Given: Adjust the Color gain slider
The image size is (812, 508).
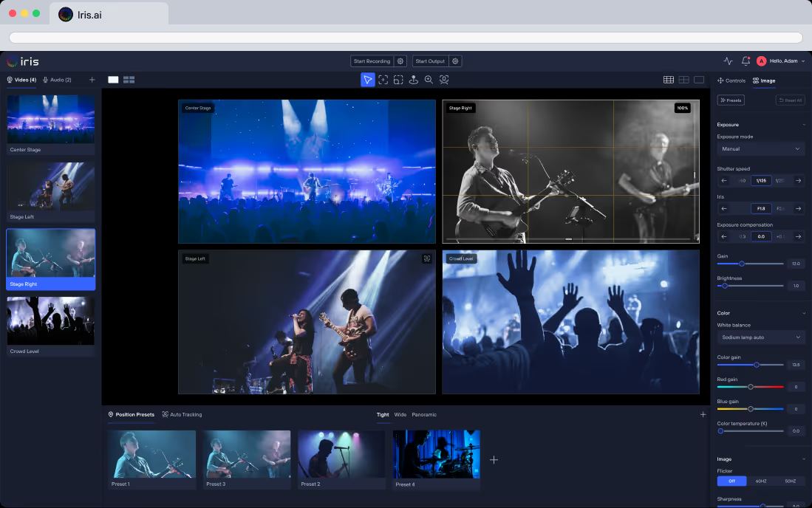Looking at the screenshot, I should point(750,365).
